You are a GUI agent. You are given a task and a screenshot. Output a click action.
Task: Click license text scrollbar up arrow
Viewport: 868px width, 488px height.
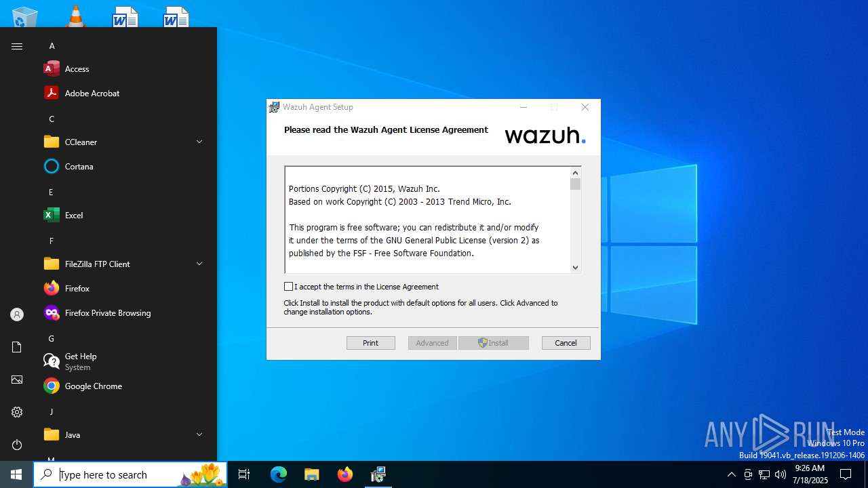point(575,173)
